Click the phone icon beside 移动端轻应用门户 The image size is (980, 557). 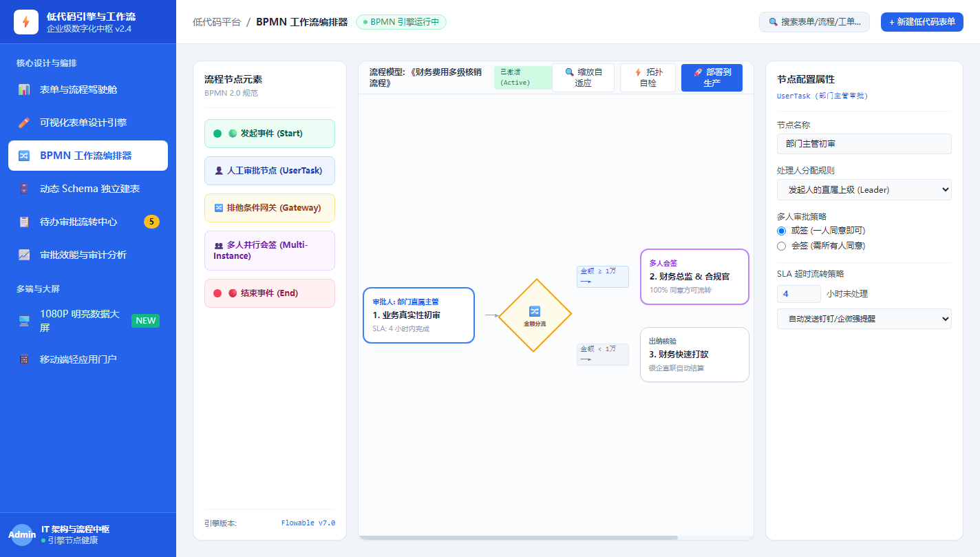pyautogui.click(x=24, y=359)
